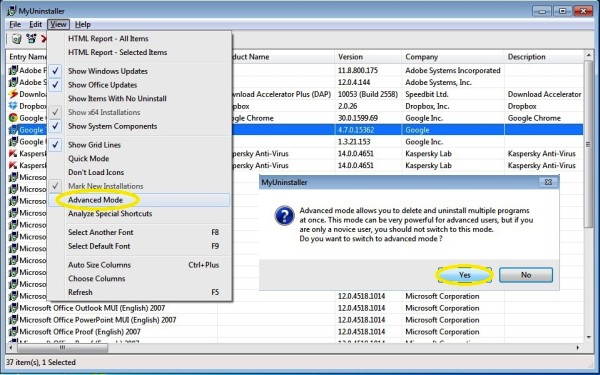The height and width of the screenshot is (375, 600).
Task: Click selected row version 4.7.0.15362
Action: point(356,130)
